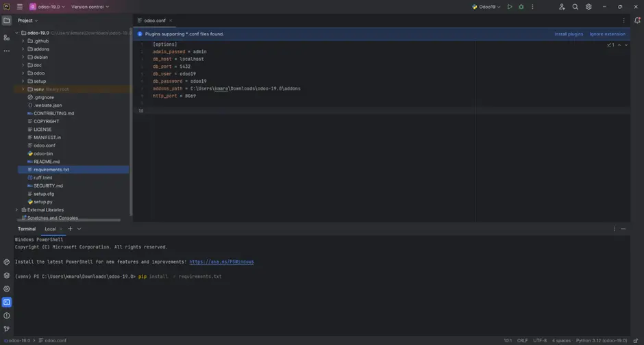644x345 pixels.
Task: Click Ignore extension link
Action: [x=608, y=34]
